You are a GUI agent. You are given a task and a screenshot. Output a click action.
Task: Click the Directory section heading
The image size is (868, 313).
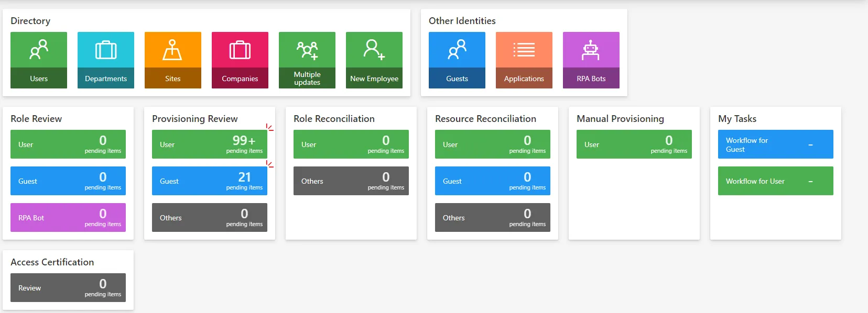tap(30, 21)
